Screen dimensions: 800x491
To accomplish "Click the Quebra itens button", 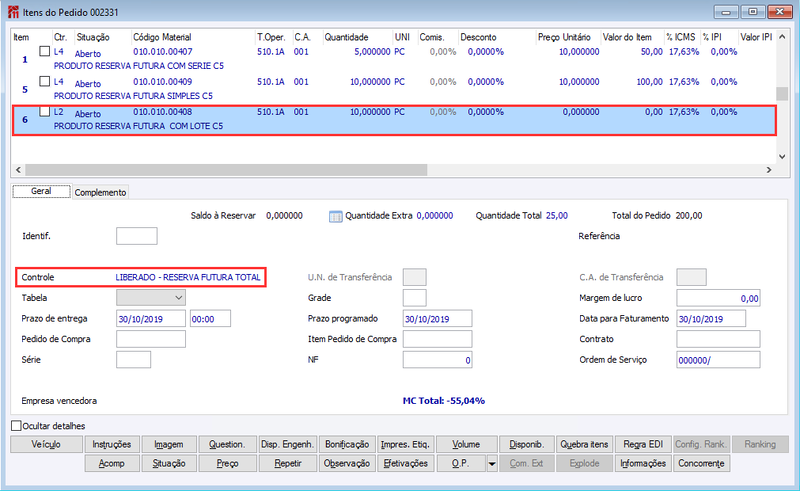I will [584, 445].
